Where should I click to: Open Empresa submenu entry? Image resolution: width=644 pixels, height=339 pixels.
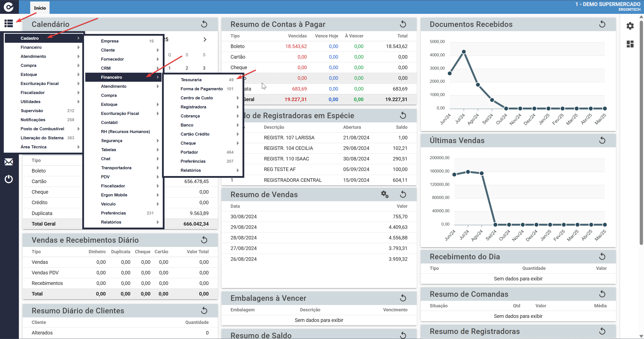click(x=124, y=41)
